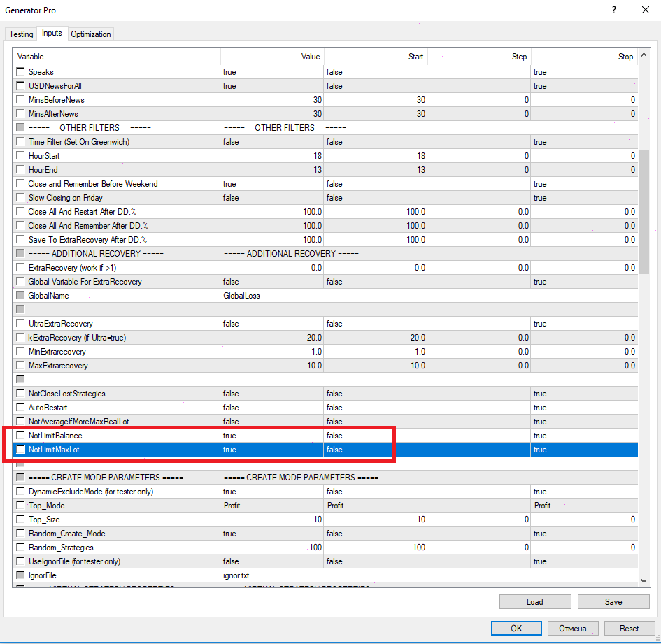Select the Random_Create_Mode row
The height and width of the screenshot is (644, 661).
(x=325, y=533)
